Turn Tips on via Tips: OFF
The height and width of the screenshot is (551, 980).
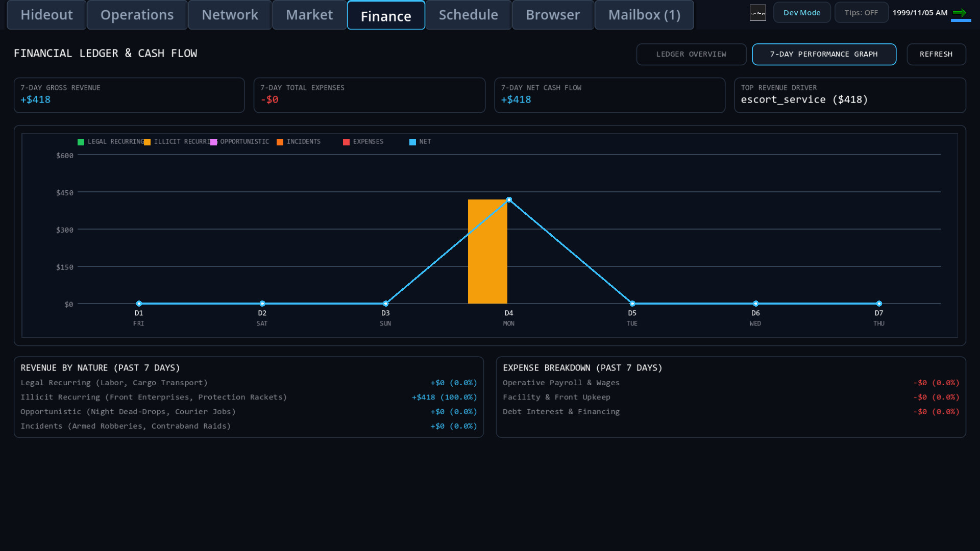click(861, 13)
